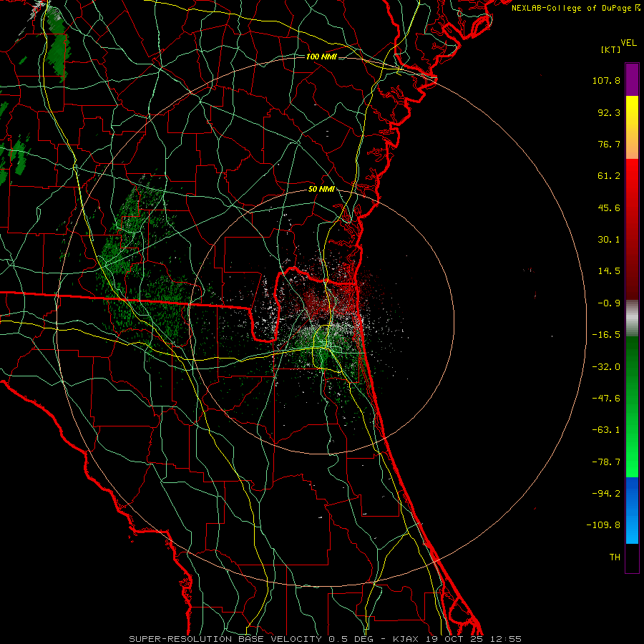This screenshot has width=644, height=644.
Task: Select the 45.6 legend value
Action: point(609,208)
